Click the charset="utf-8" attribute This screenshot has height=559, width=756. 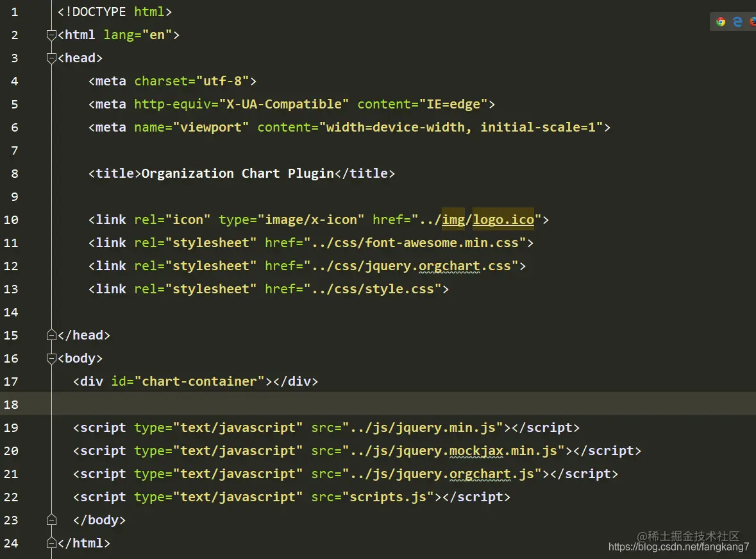click(x=192, y=81)
